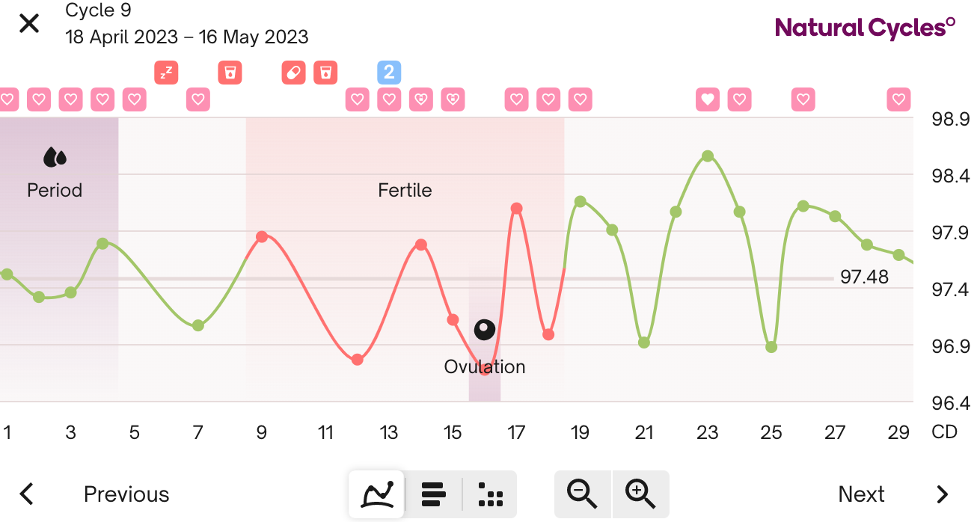
Task: Click the Natural Cycles logo
Action: tap(865, 28)
